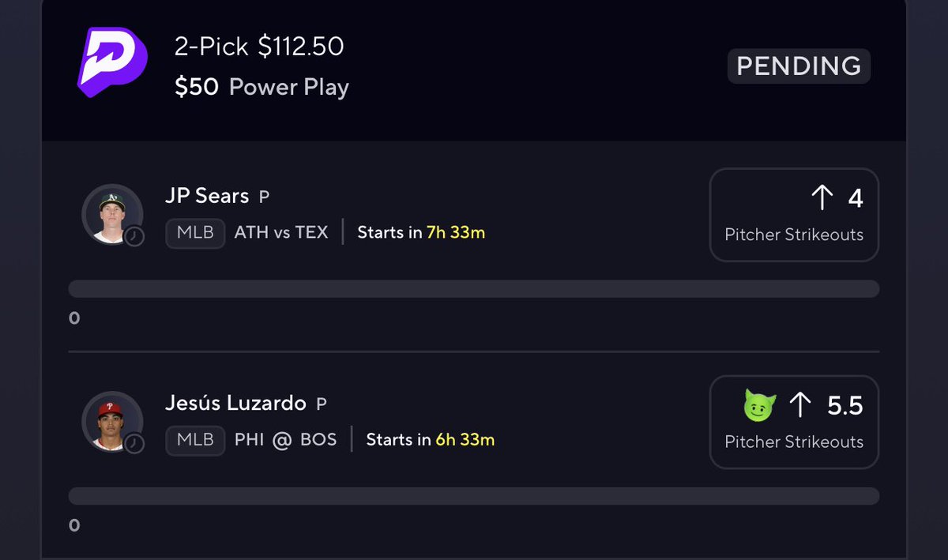Click JP Sears strikeout progress bar

(474, 288)
